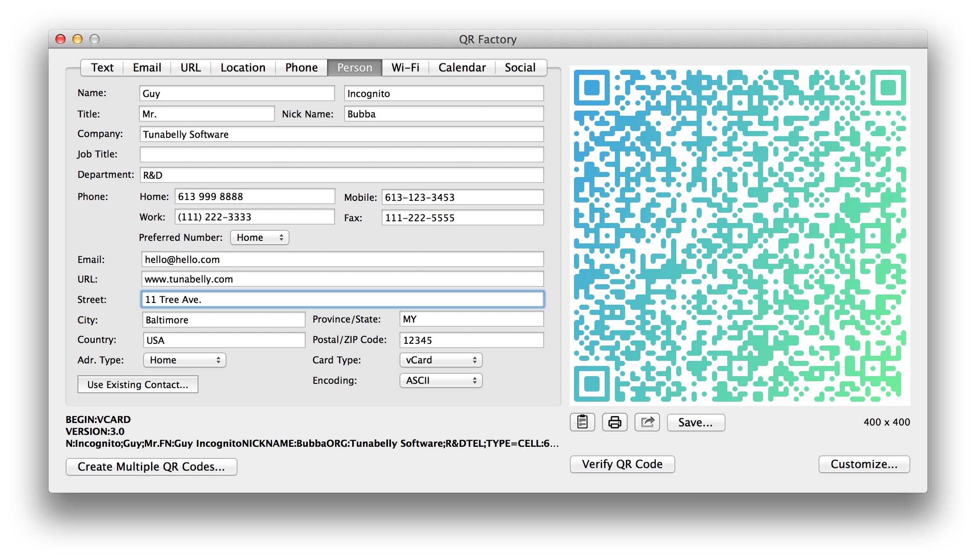Click the Save... button
The width and height of the screenshot is (976, 560).
(696, 422)
